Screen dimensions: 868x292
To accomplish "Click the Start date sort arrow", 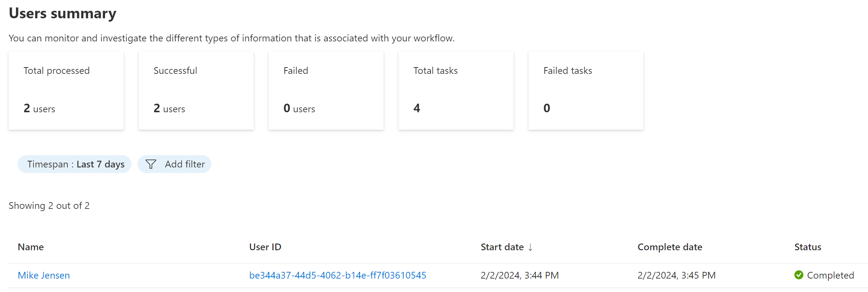I will click(x=530, y=247).
